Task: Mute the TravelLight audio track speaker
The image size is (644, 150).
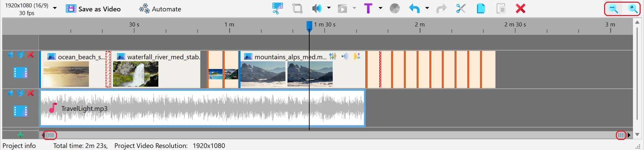Action: 11,93
